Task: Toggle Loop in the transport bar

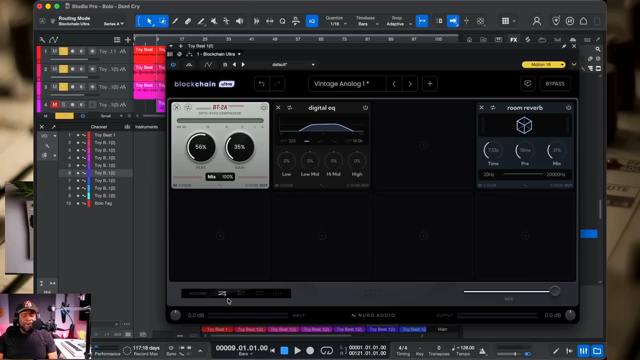Action: click(327, 351)
